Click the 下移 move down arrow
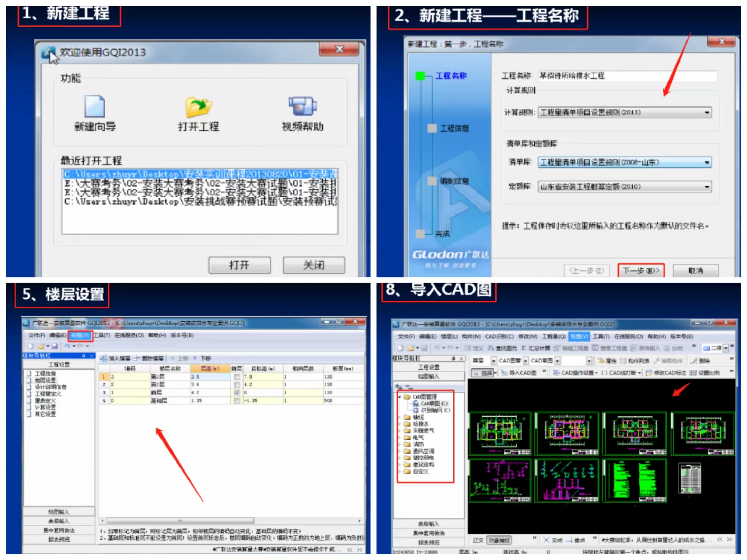Screen dimensions: 747x560 pos(195,358)
